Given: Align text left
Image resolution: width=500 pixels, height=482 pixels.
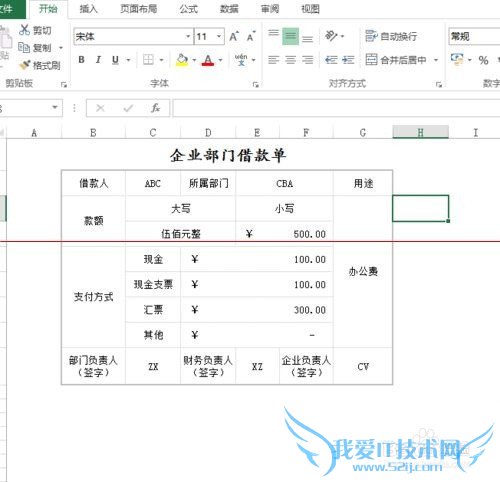Looking at the screenshot, I should point(273,60).
